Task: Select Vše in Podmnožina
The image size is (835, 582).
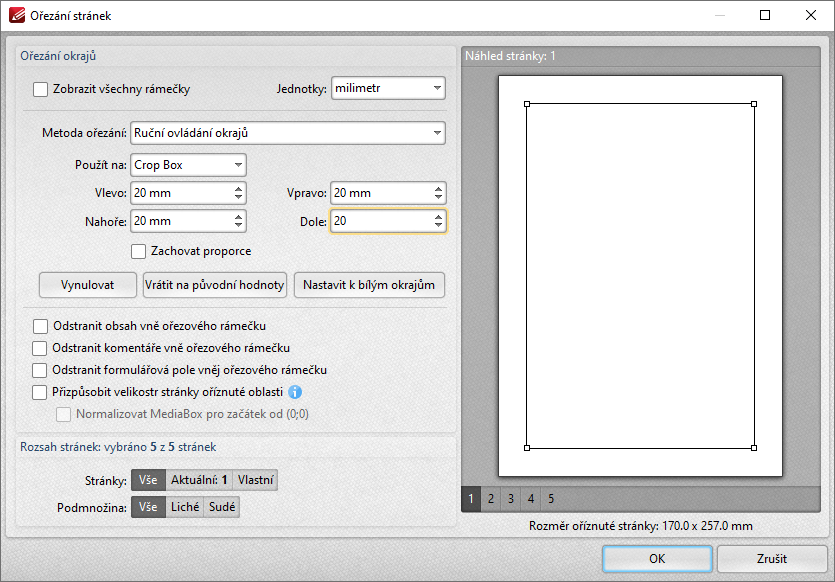Action: (x=148, y=507)
